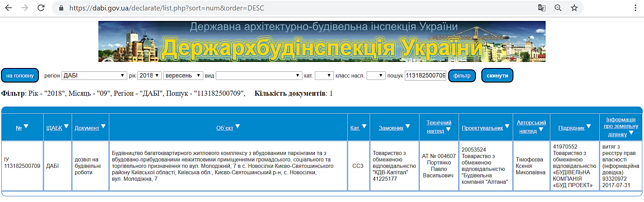Click the sort arrow beside Технічний нагляд
644x202 pixels.
pos(448,129)
